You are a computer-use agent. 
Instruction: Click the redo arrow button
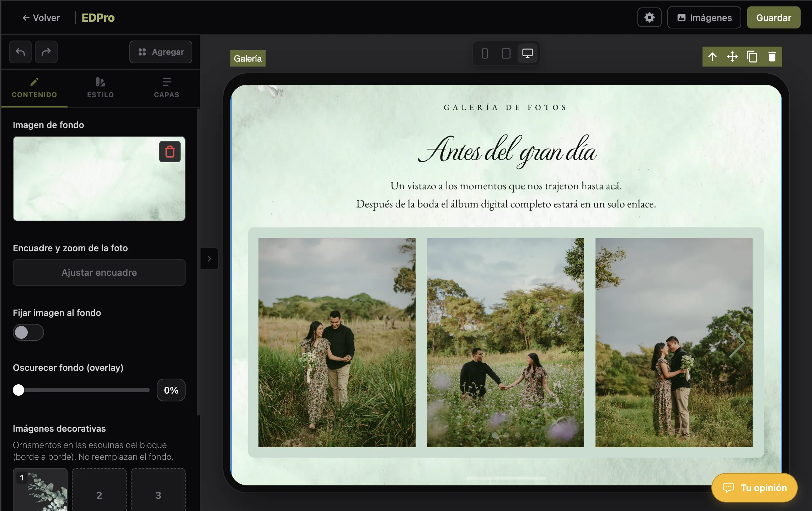pyautogui.click(x=46, y=52)
